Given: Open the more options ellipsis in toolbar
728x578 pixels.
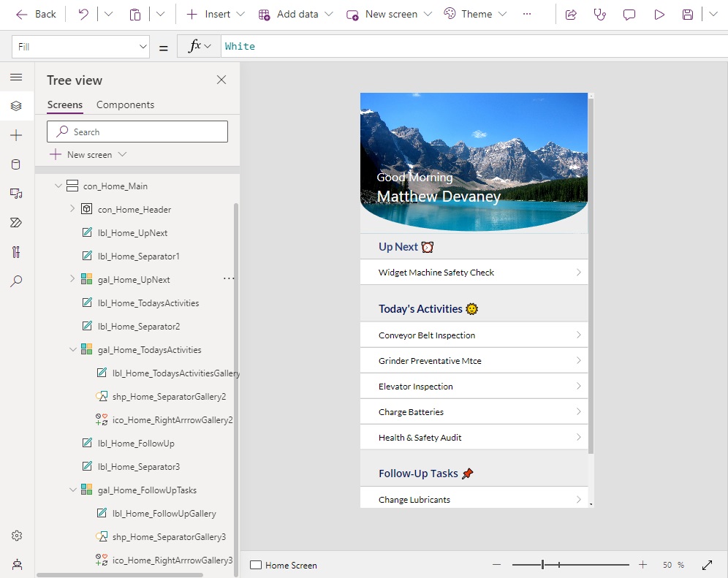Looking at the screenshot, I should 526,14.
